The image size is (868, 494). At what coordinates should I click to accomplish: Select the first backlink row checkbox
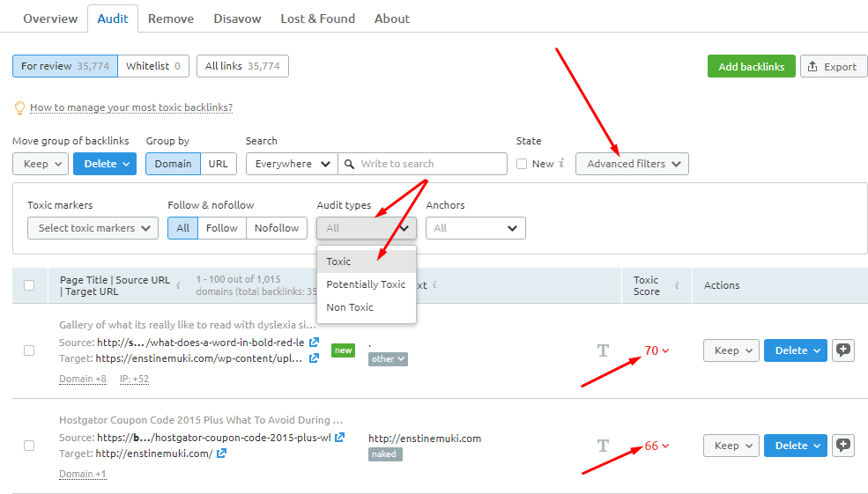pos(29,350)
